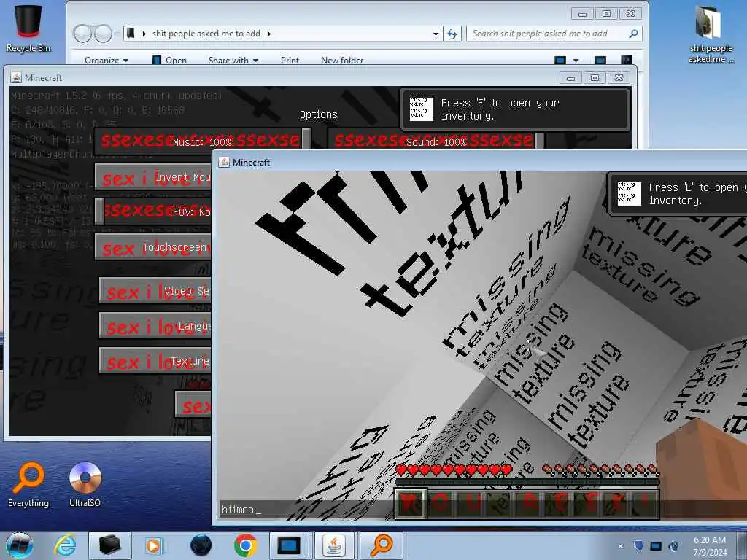Adjust the Sound 100% slider
Screen dimensions: 747x560
point(436,141)
